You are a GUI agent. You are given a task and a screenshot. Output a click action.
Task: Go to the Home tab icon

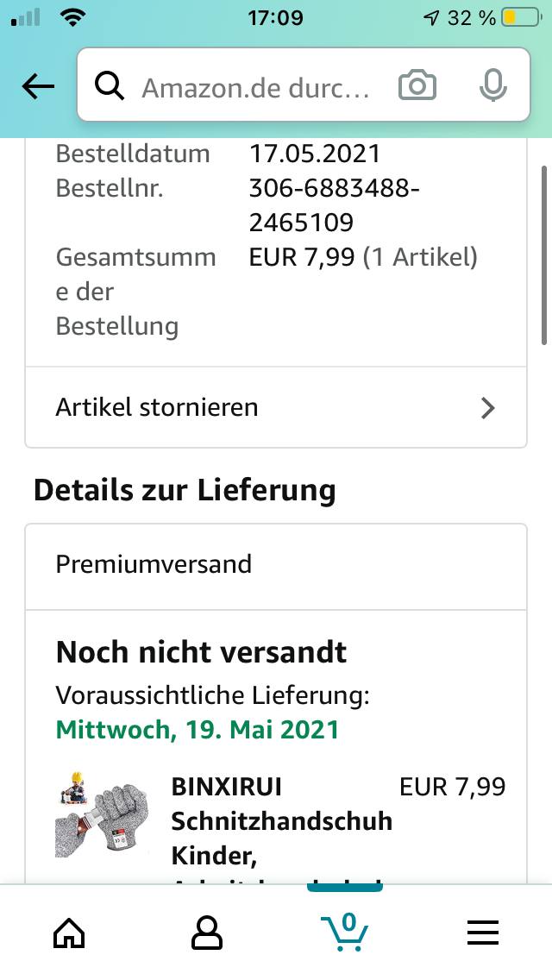[x=69, y=933]
